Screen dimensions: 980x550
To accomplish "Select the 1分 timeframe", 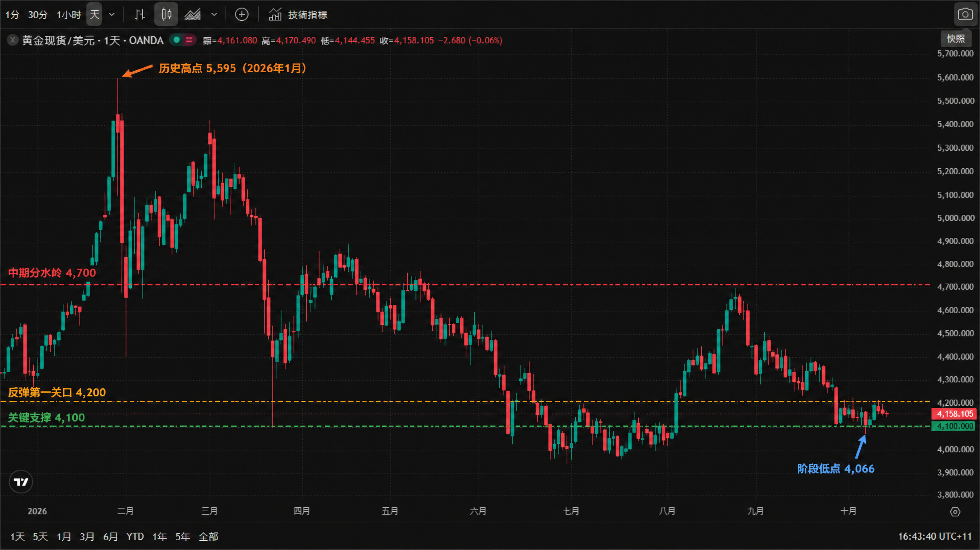I will pos(12,15).
